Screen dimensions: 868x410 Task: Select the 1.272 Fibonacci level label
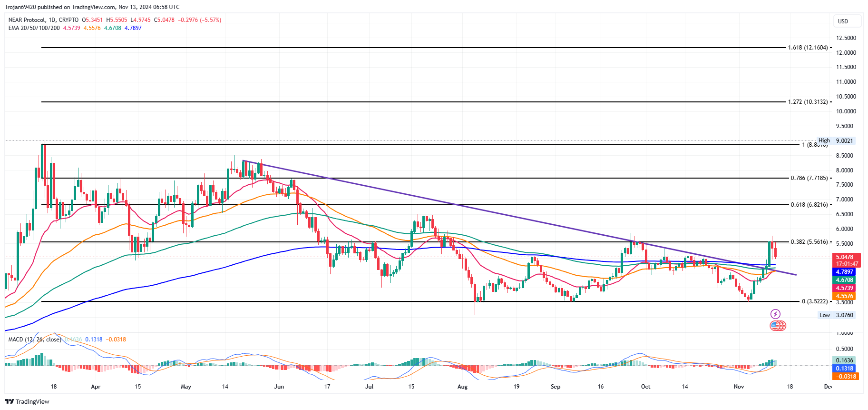point(808,102)
